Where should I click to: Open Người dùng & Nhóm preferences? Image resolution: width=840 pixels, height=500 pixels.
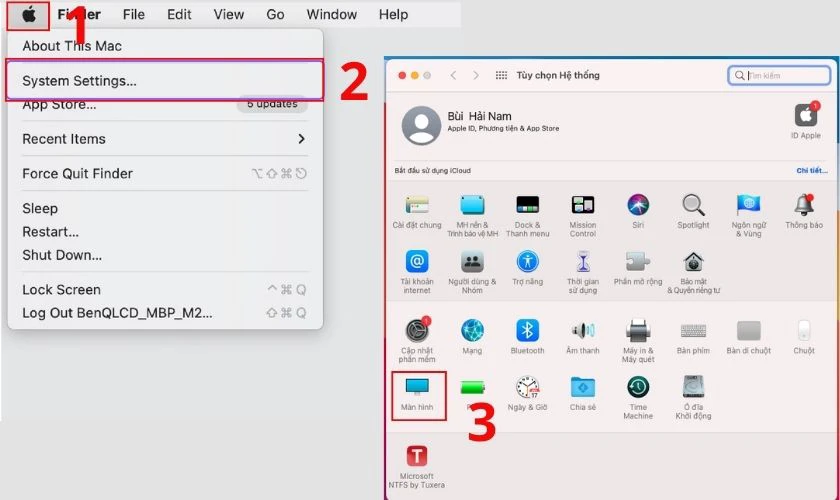[x=472, y=262]
